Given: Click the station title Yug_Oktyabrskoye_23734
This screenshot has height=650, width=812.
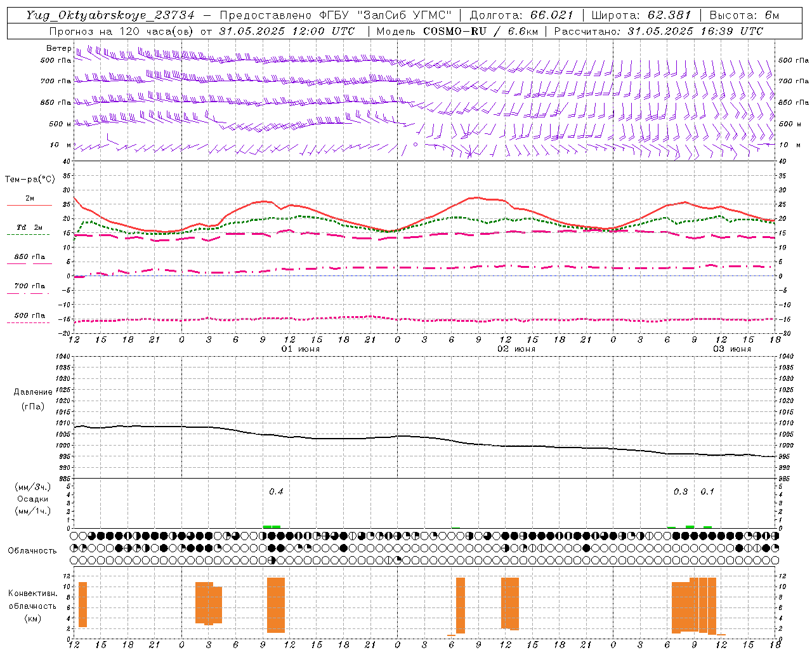Looking at the screenshot, I should [x=110, y=15].
